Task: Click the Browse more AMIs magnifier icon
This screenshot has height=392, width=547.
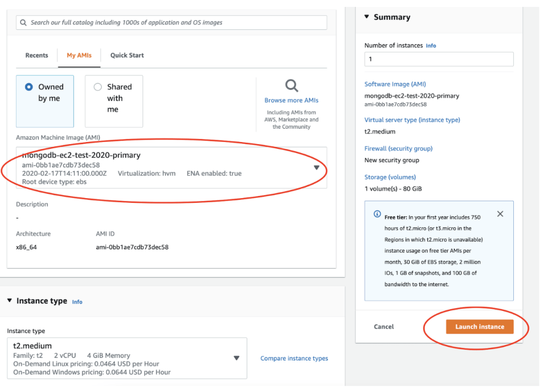Action: 291,85
